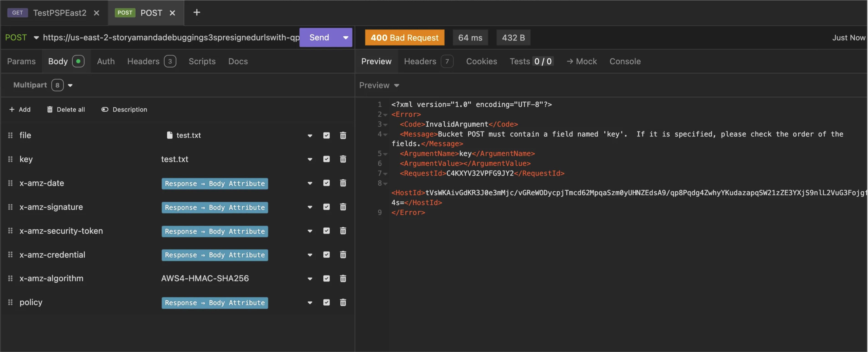Click Delete all fields
This screenshot has height=352, width=868.
tap(66, 109)
